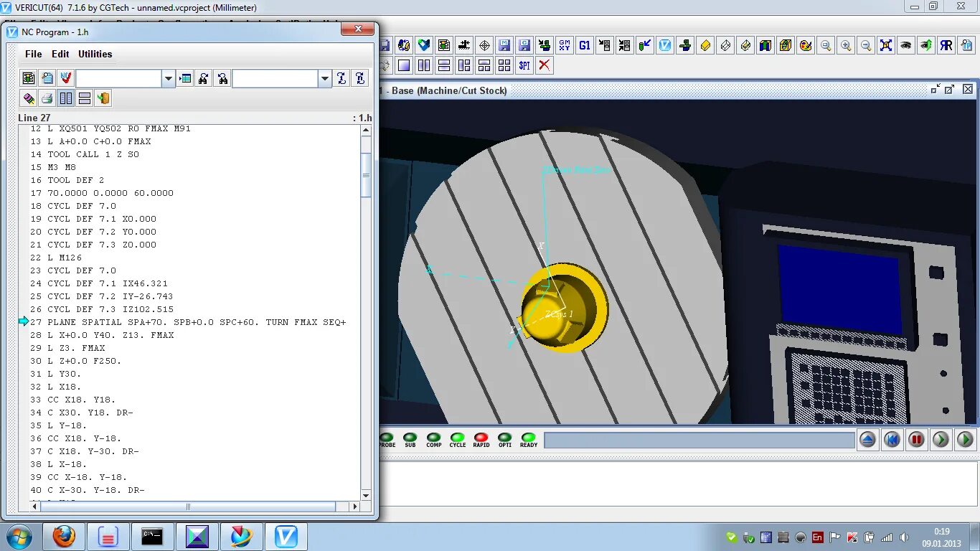Click the replace-one icon in NC Program
This screenshot has width=980, height=551.
(x=341, y=78)
